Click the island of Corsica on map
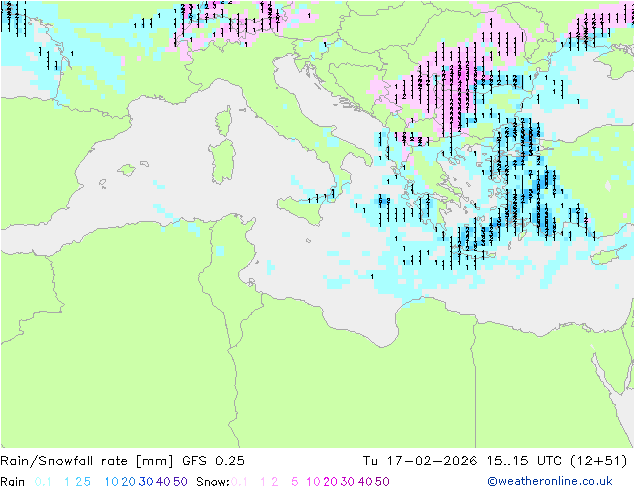 pos(224,121)
